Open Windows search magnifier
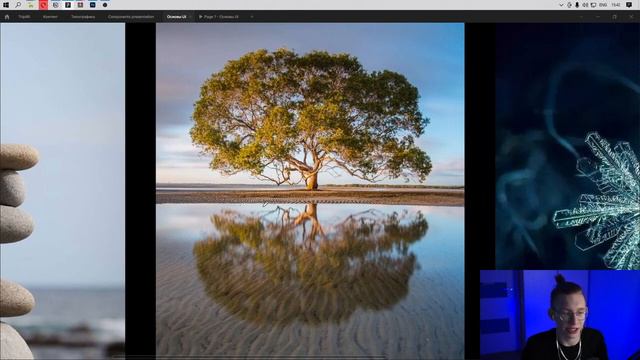The width and height of the screenshot is (640, 360). 18,5
